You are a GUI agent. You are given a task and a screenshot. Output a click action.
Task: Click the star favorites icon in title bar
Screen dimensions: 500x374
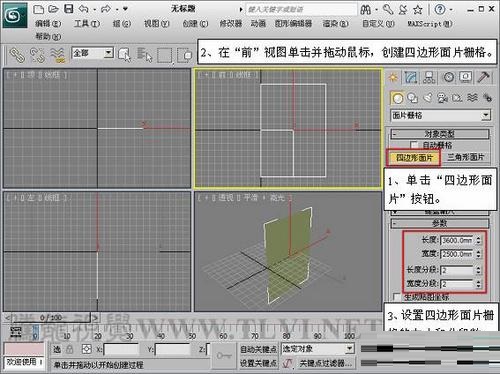coord(418,10)
